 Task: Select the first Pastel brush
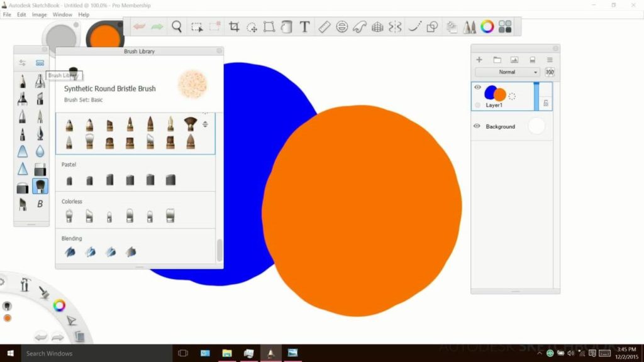pos(69,180)
